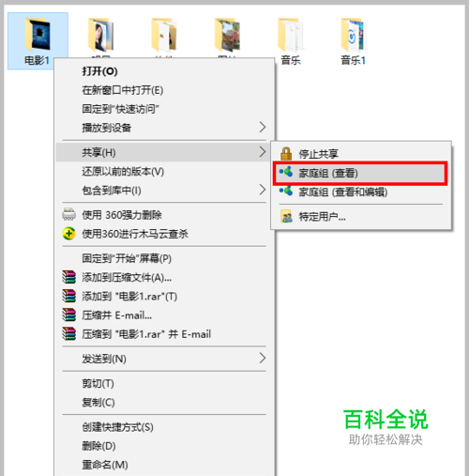Click the green 360 trojan scan icon
Image resolution: width=469 pixels, height=476 pixels.
point(68,234)
